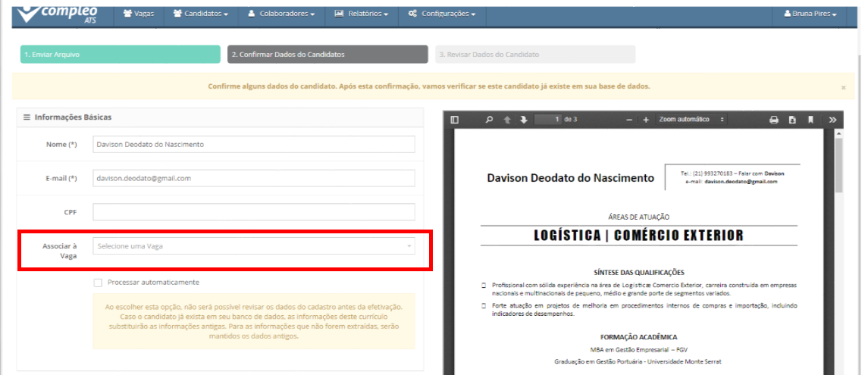This screenshot has width=868, height=375.
Task: Click the Informações Básicas heading
Action: click(73, 117)
